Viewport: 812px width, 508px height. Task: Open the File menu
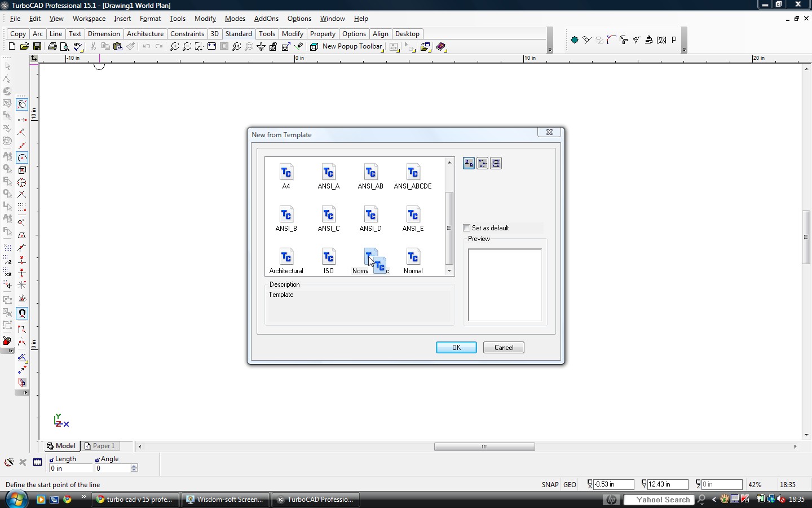(x=15, y=19)
